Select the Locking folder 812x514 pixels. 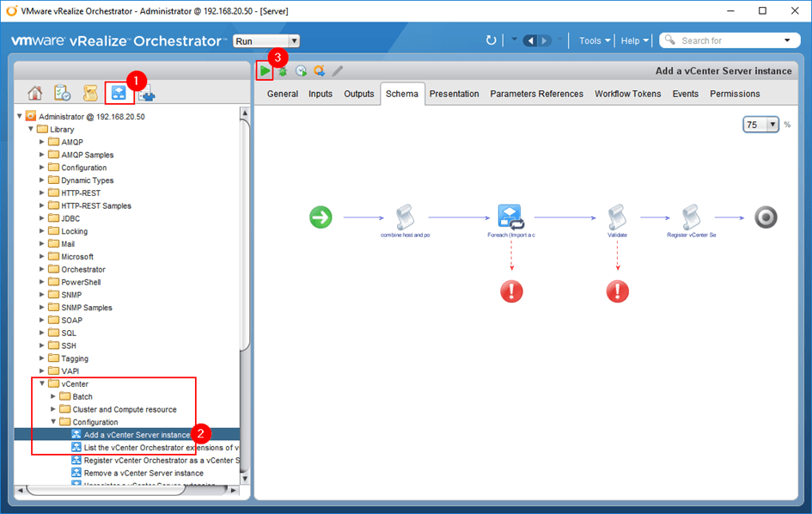pyautogui.click(x=74, y=231)
